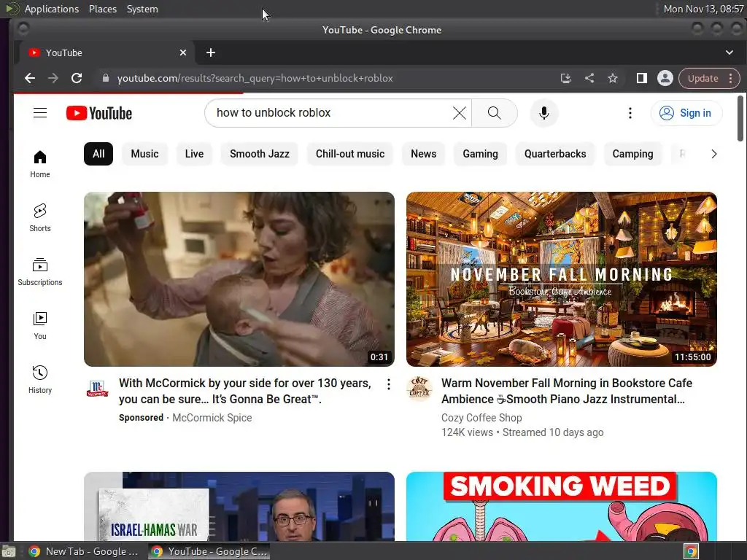
Task: Select the Chill-out music chip
Action: coord(350,154)
